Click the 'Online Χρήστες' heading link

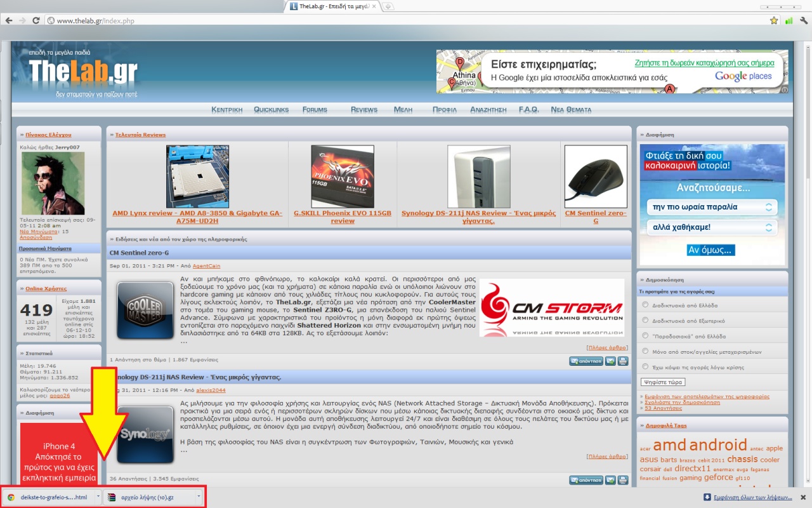tap(46, 289)
